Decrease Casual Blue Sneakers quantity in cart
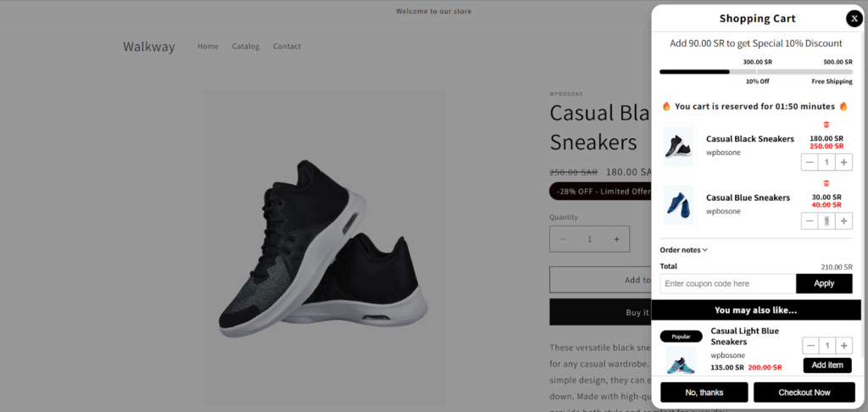 tap(810, 221)
